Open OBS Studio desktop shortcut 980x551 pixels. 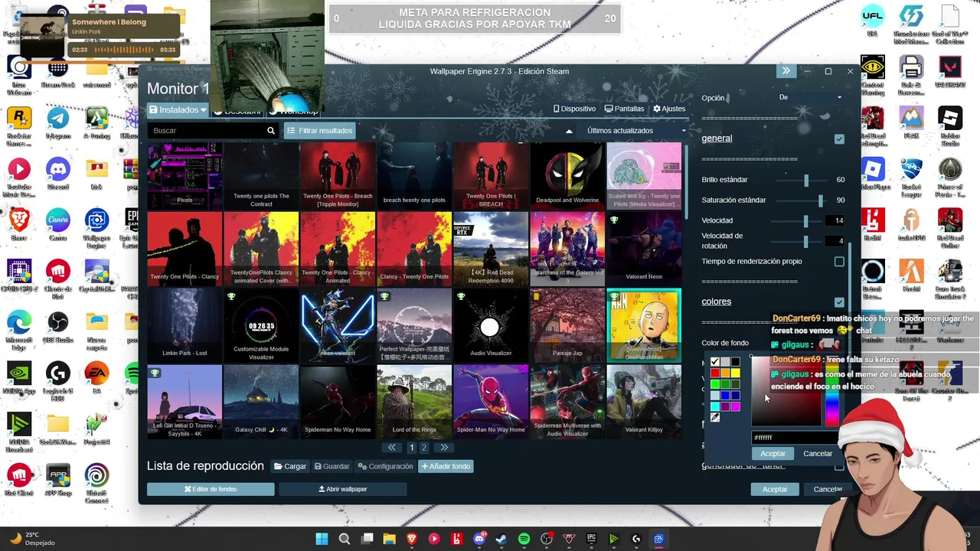(x=58, y=327)
